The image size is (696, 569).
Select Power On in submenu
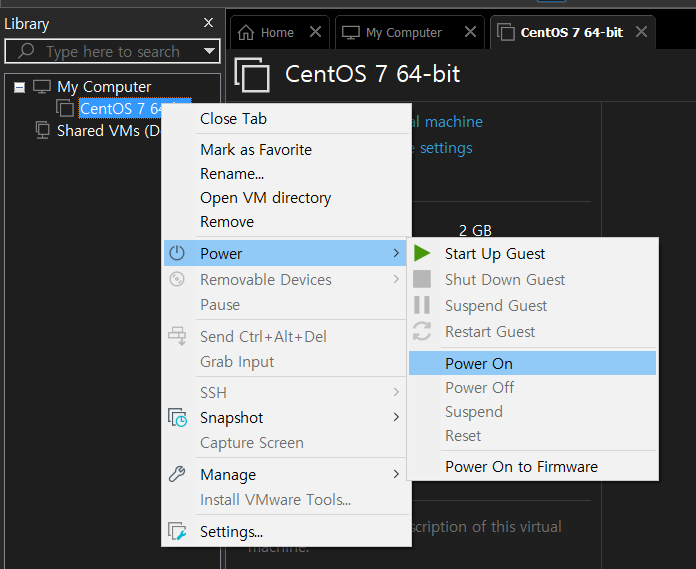[532, 363]
